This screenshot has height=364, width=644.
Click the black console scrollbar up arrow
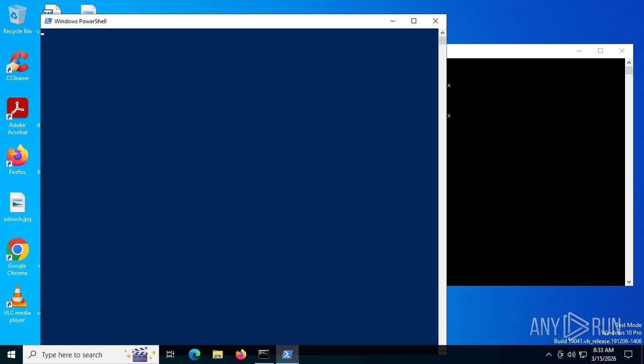[629, 63]
